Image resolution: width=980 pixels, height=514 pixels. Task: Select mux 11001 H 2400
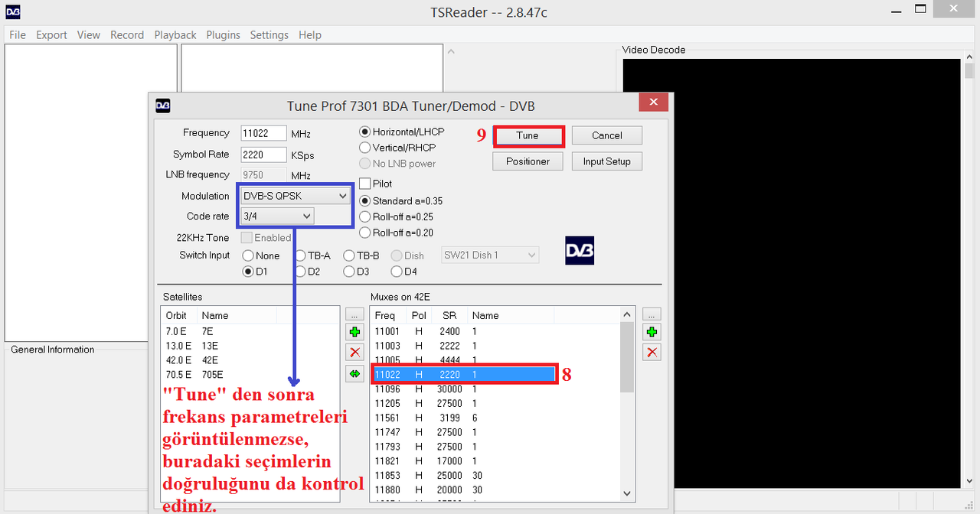click(495, 331)
